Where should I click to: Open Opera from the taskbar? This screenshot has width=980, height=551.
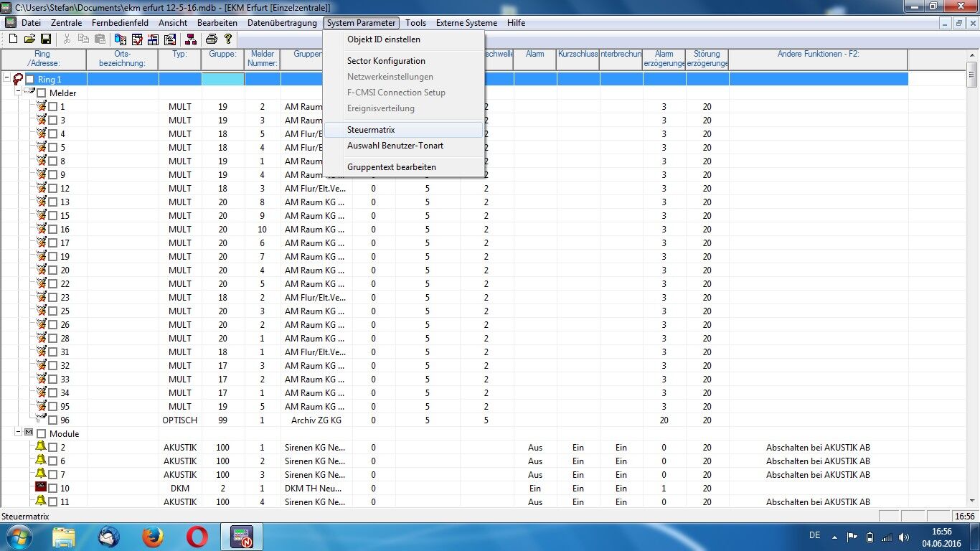197,537
